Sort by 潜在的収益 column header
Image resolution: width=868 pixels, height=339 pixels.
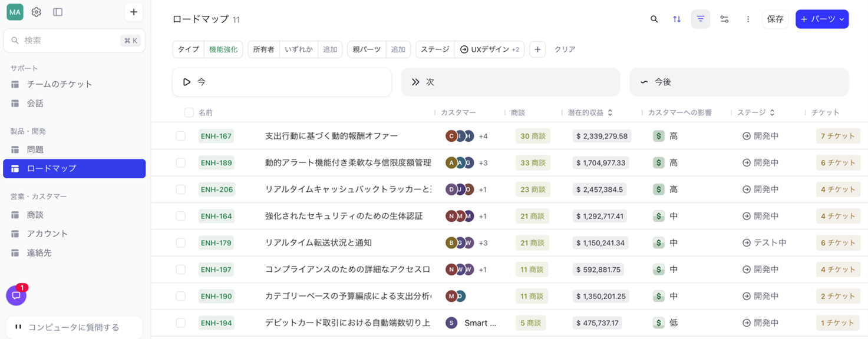589,112
